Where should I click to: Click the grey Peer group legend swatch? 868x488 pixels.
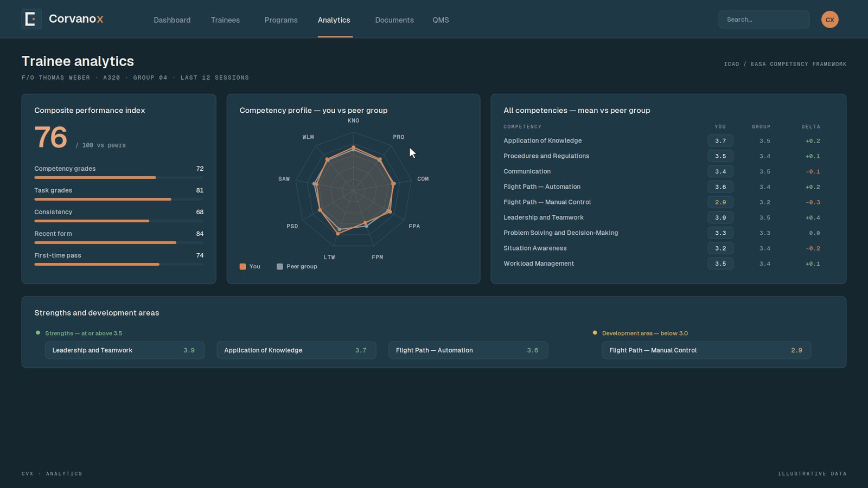point(280,266)
